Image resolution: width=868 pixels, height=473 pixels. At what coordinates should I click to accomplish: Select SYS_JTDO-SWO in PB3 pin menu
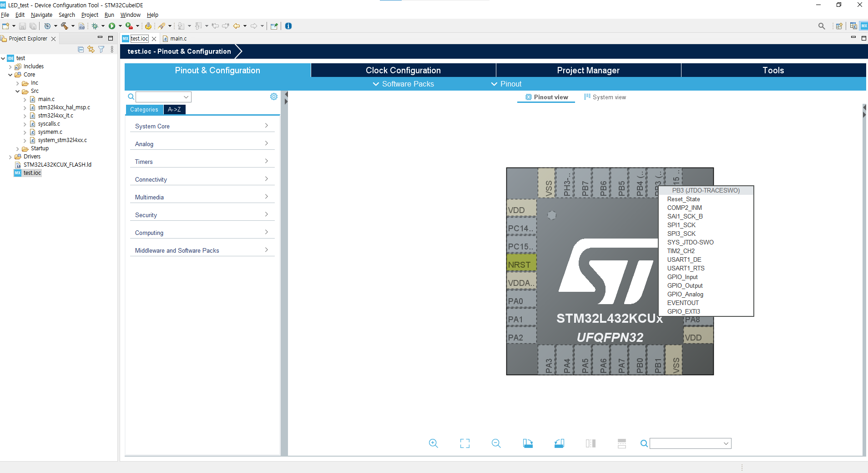click(690, 242)
